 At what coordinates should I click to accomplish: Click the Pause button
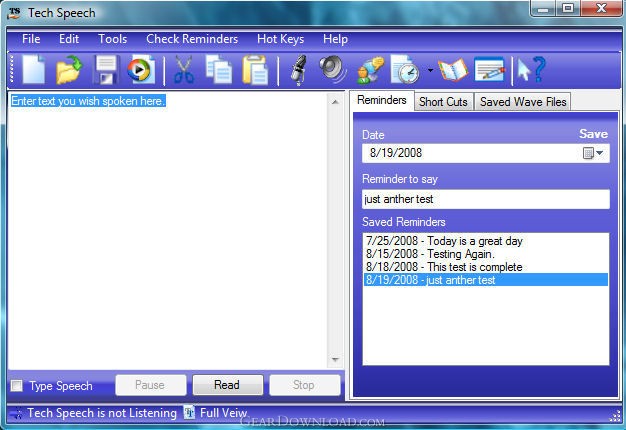[151, 385]
